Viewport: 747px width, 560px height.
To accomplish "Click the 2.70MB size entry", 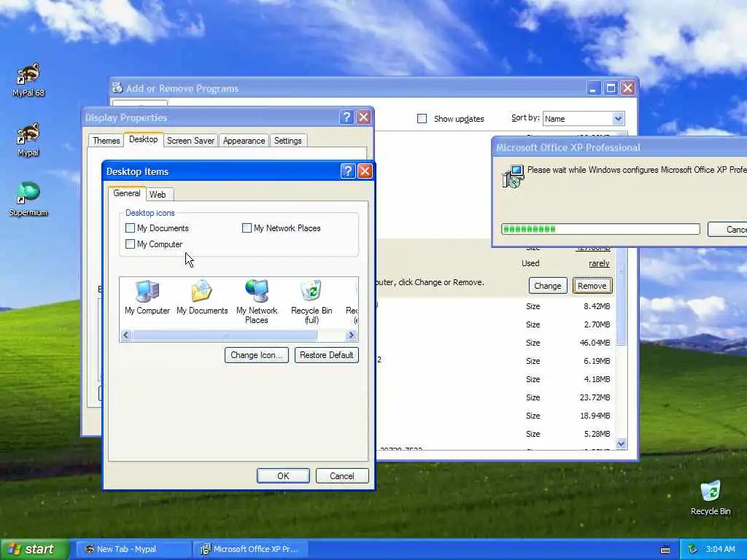I will [x=597, y=324].
